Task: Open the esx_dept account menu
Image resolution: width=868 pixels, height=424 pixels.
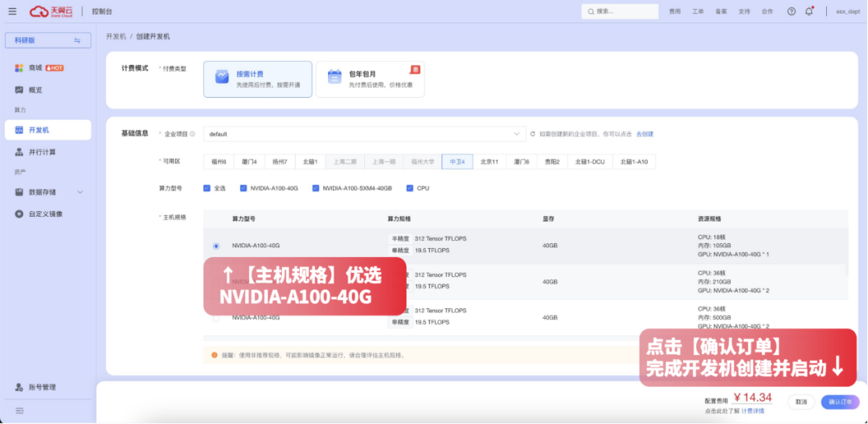Action: [x=847, y=11]
